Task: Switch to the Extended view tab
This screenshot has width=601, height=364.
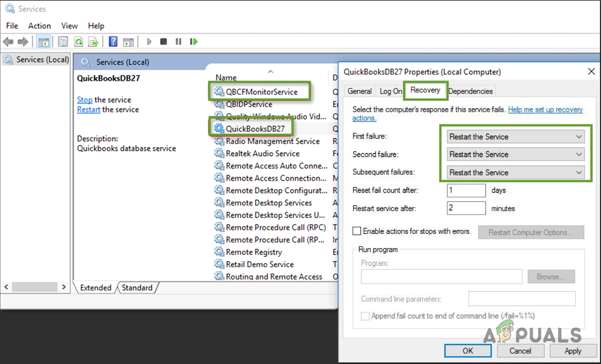Action: click(95, 288)
